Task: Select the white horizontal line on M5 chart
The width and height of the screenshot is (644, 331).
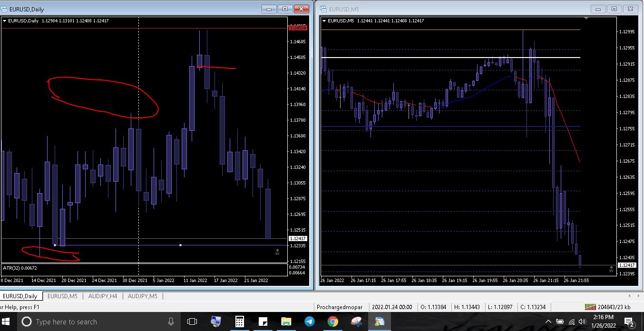Action: (x=450, y=58)
